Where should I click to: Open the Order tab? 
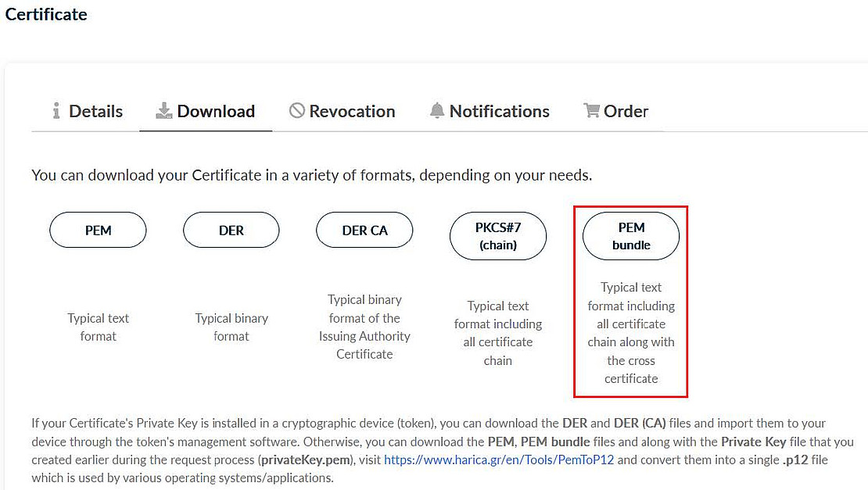point(626,111)
